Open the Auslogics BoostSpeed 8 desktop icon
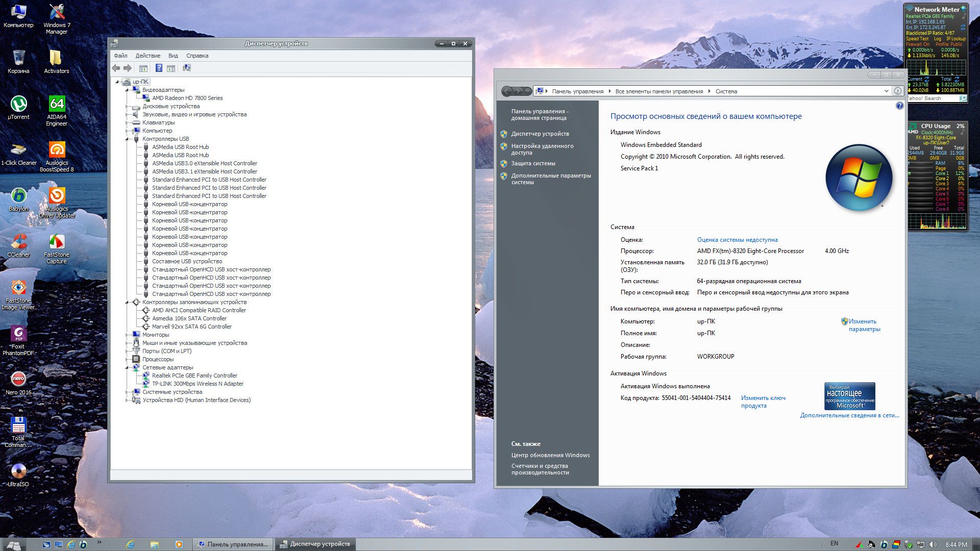Screen dimensions: 980x551 (x=57, y=157)
